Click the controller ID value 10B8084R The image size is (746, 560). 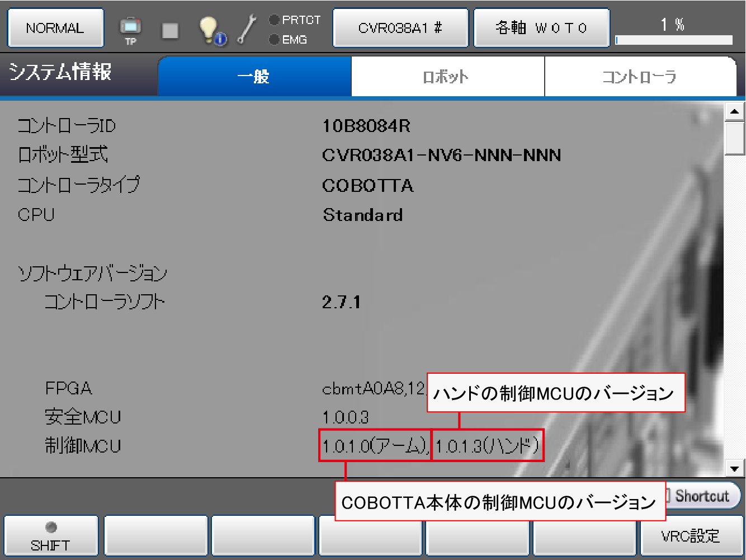point(366,126)
